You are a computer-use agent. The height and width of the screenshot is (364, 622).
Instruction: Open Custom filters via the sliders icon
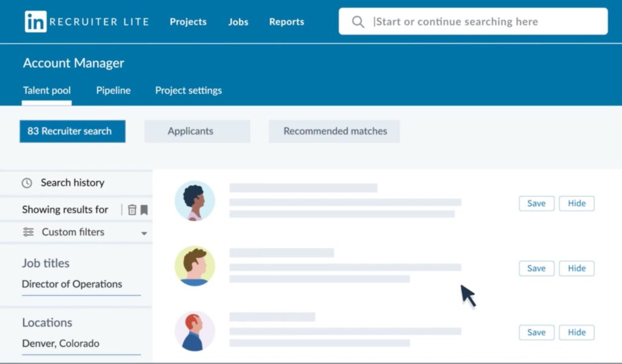coord(28,232)
